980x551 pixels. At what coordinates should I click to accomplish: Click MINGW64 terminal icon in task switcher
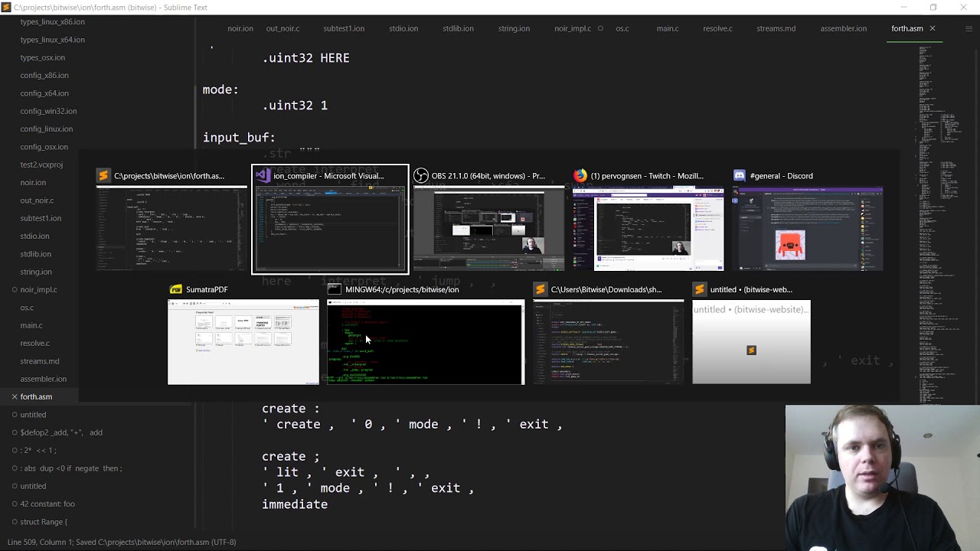[334, 289]
